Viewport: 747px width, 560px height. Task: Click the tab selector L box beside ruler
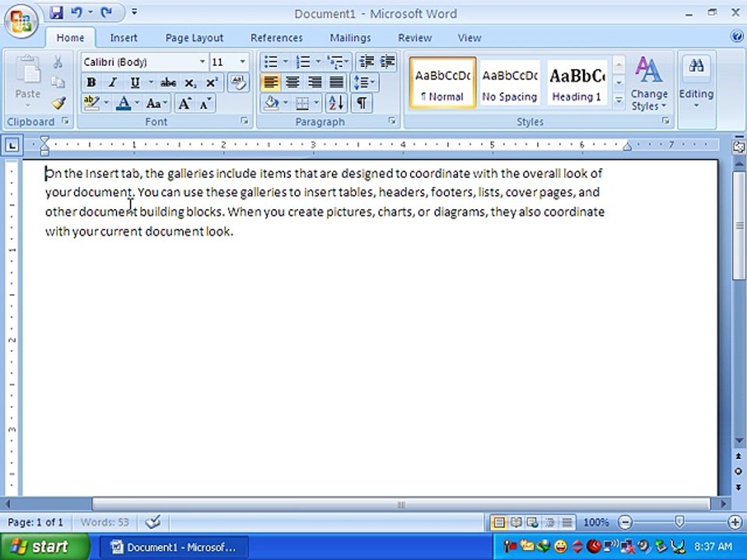[x=12, y=145]
